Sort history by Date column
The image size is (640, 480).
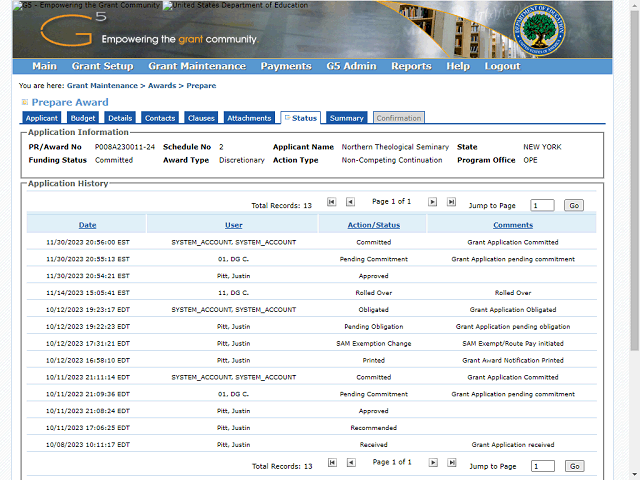coord(87,225)
